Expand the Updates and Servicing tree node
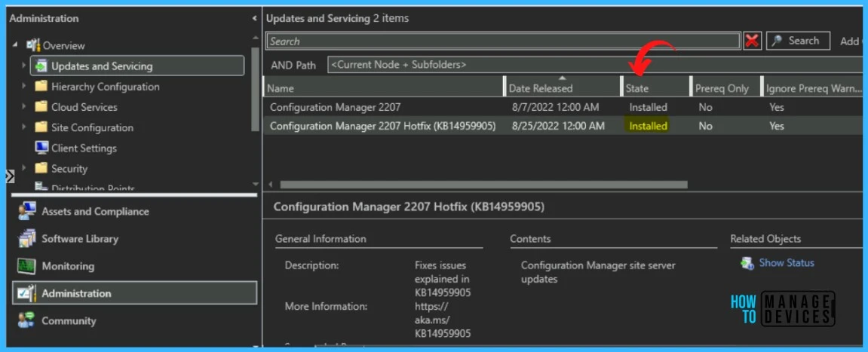The height and width of the screenshot is (352, 868). point(24,66)
